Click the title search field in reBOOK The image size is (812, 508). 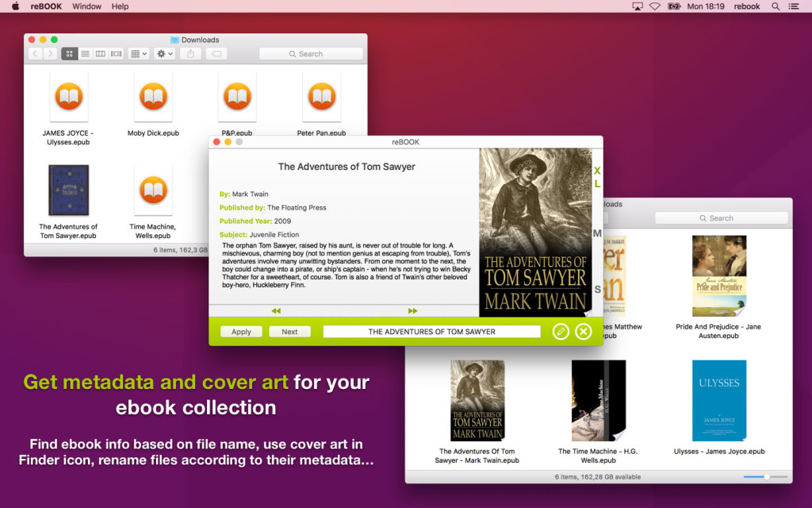tap(431, 332)
